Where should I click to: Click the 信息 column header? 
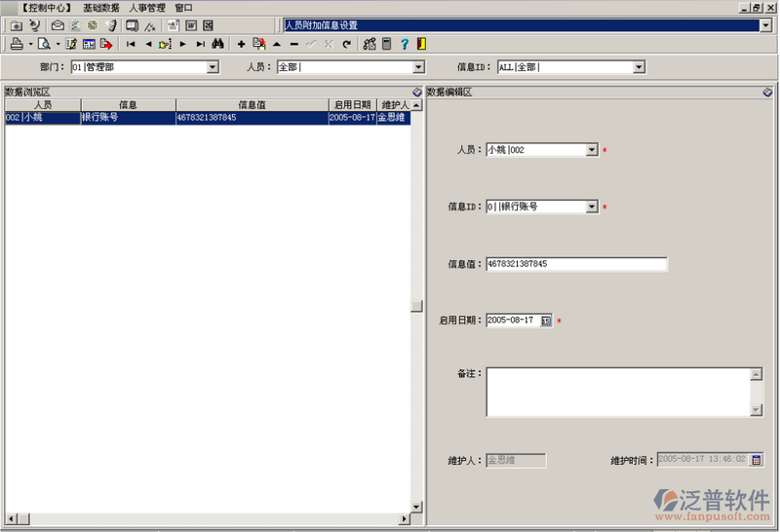click(x=129, y=105)
